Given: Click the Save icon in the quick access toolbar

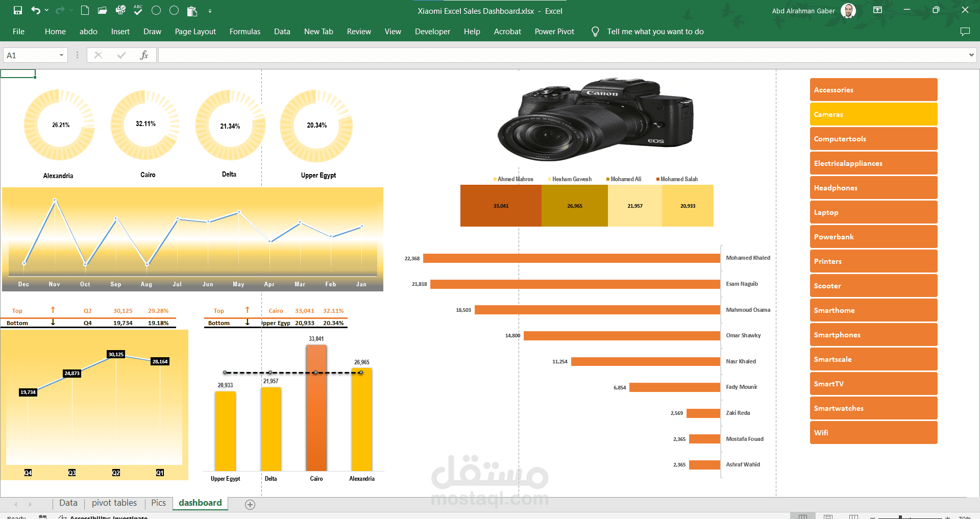Looking at the screenshot, I should pyautogui.click(x=18, y=10).
